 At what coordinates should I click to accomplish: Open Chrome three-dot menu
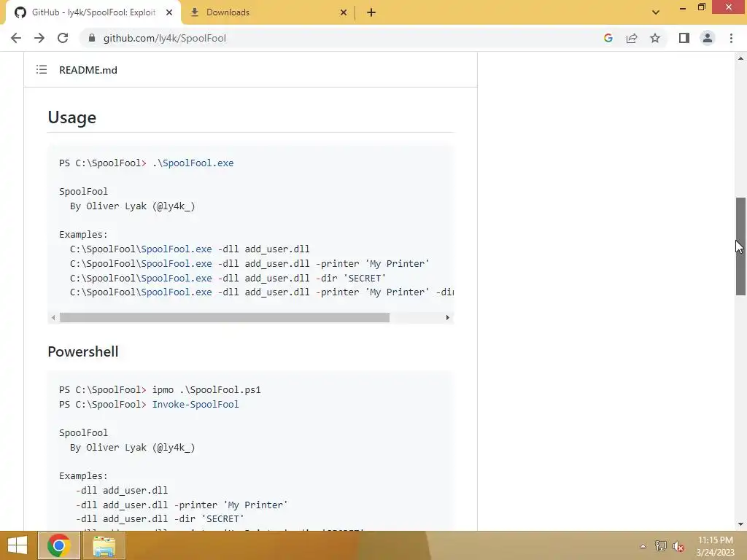point(731,38)
